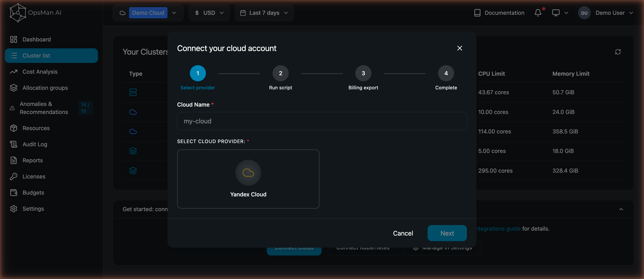Screen dimensions: 644x279
Task: Click step 1 Select provider circle
Action: pos(197,73)
